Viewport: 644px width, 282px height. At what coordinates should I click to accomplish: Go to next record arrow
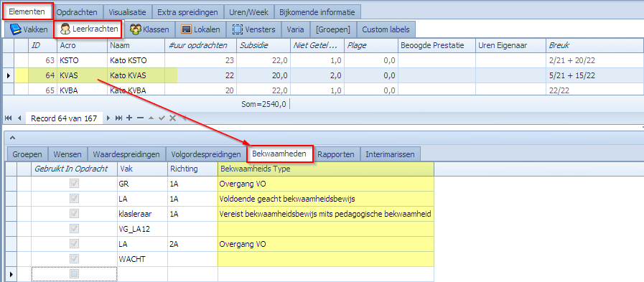click(x=108, y=118)
